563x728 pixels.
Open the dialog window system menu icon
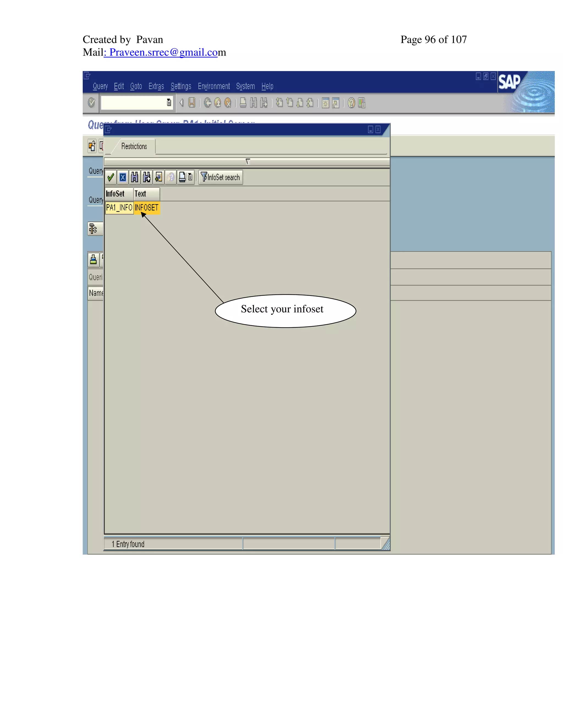[108, 129]
